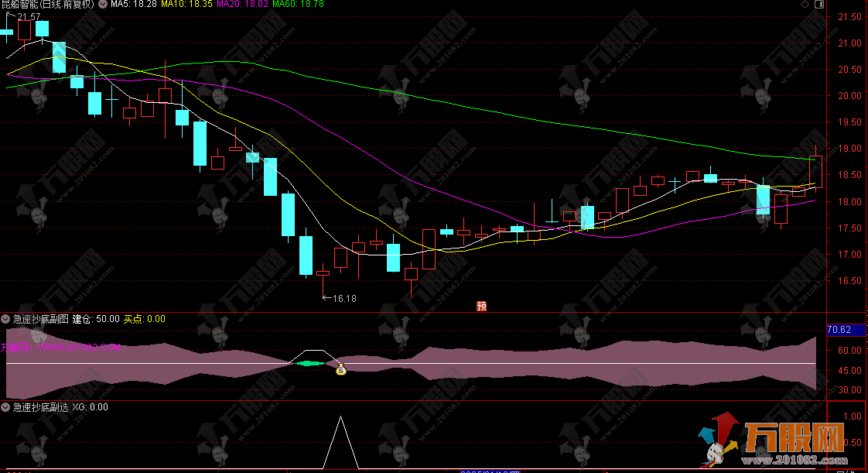
Task: Click the 1.00 axis label in XG panel
Action: point(852,416)
